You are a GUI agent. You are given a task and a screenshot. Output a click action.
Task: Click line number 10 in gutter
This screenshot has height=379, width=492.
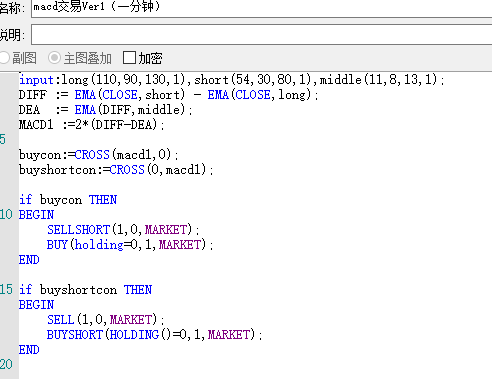6,214
